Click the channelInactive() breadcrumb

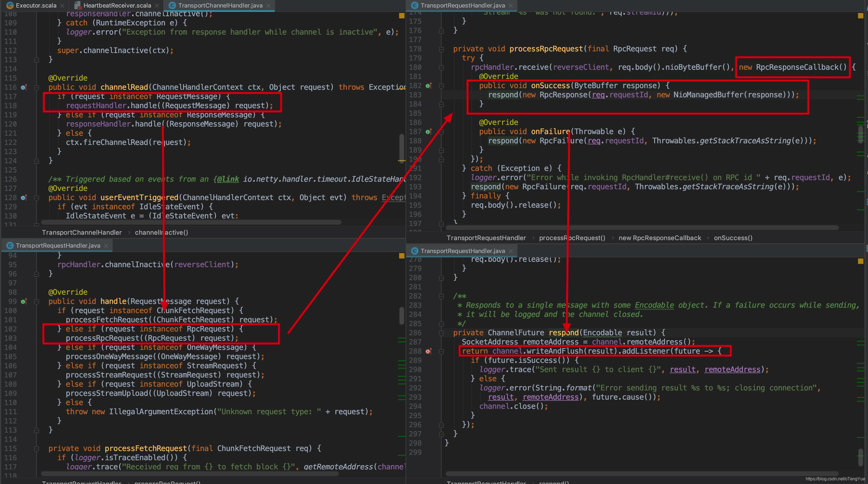click(162, 232)
